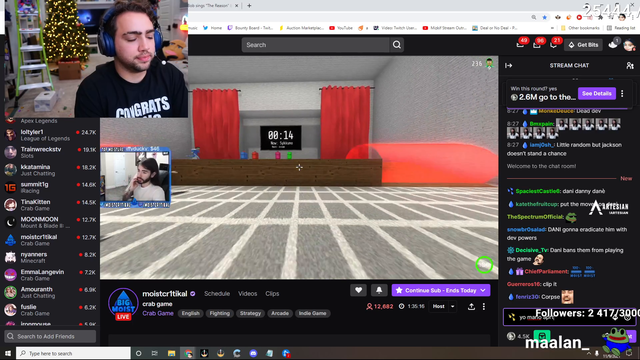Click the share upload icon
The height and width of the screenshot is (360, 640).
pyautogui.click(x=471, y=307)
